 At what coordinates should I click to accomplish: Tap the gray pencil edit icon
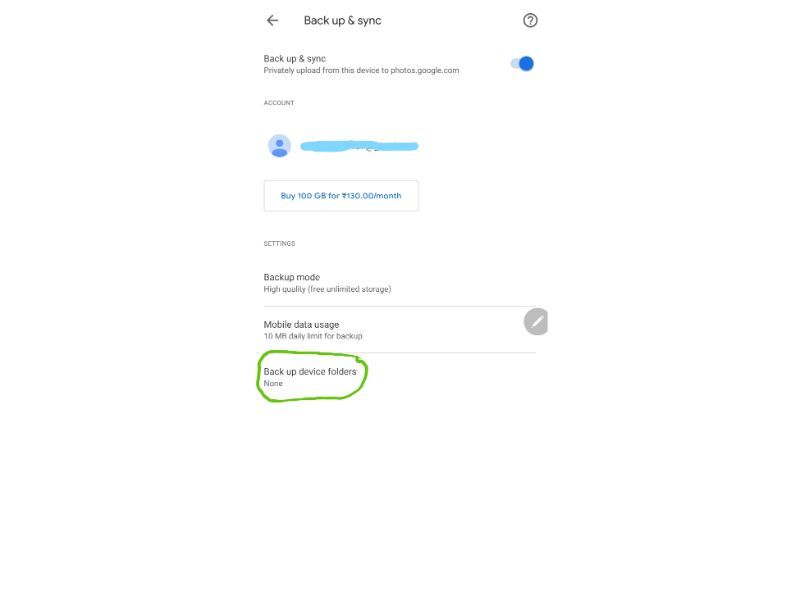tap(536, 321)
